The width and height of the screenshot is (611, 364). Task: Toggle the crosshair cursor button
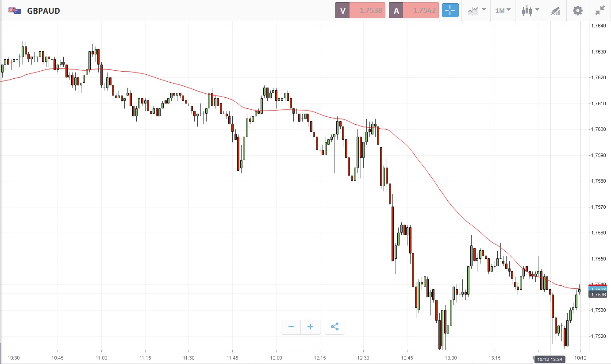(450, 11)
